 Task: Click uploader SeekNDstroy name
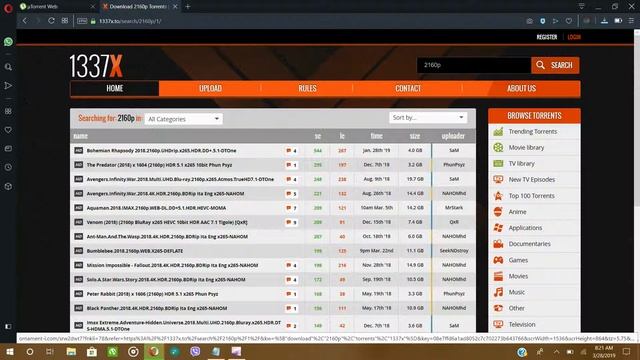coord(454,251)
